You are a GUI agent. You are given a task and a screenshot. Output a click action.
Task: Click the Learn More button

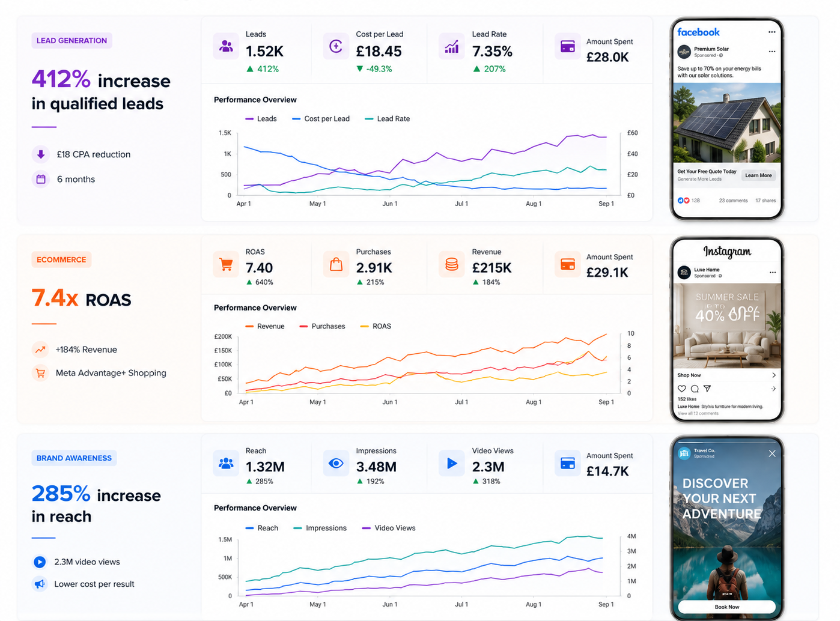click(758, 175)
